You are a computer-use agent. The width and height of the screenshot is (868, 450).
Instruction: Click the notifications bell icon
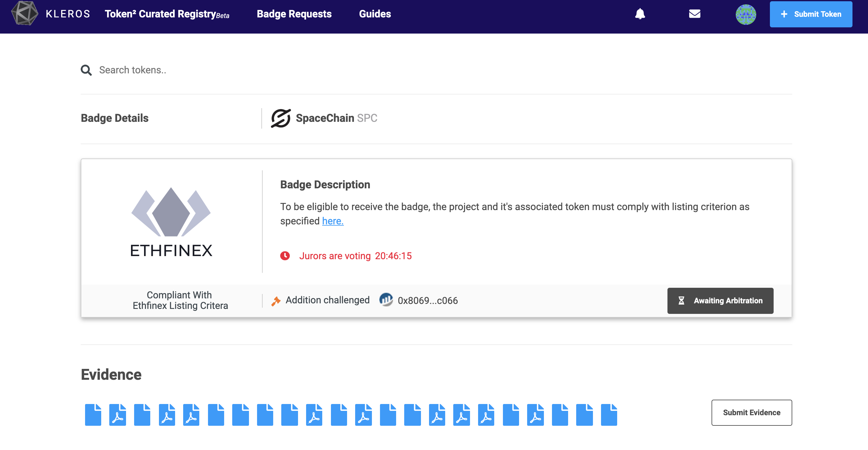pyautogui.click(x=640, y=14)
